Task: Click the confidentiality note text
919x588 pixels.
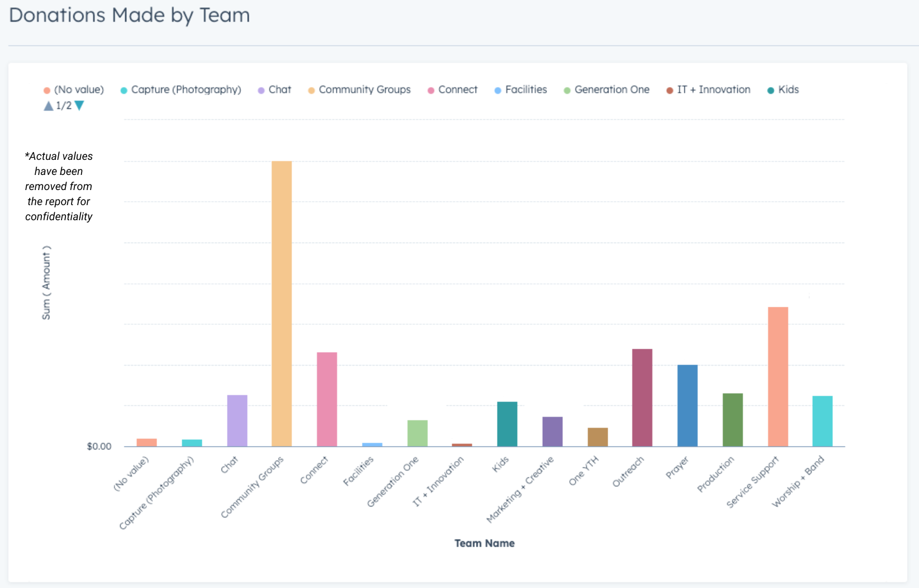Action: (59, 186)
